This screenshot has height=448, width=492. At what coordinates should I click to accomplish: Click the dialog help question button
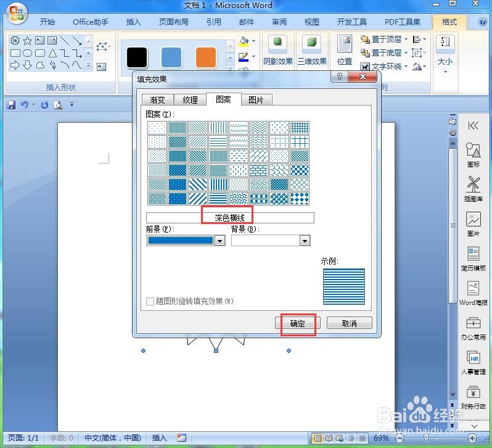pyautogui.click(x=340, y=77)
